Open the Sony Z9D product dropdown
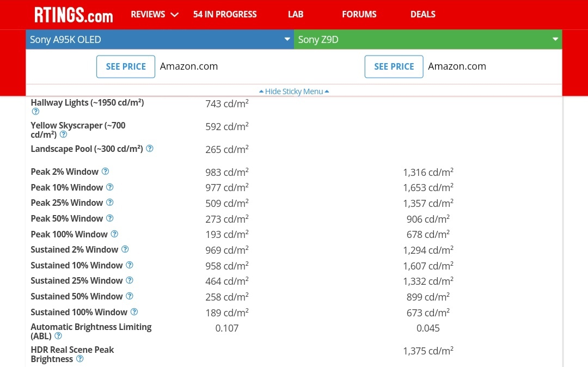 [428, 39]
